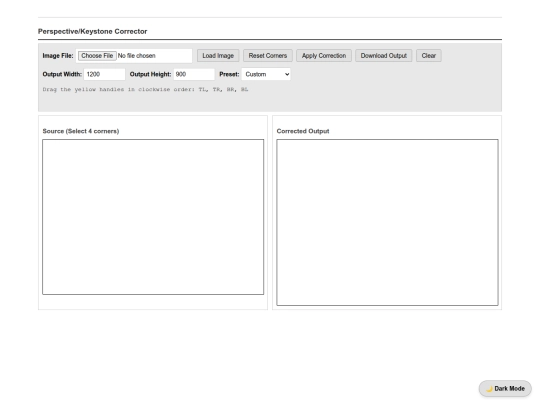
Task: Click Reset Corners button
Action: pyautogui.click(x=268, y=56)
